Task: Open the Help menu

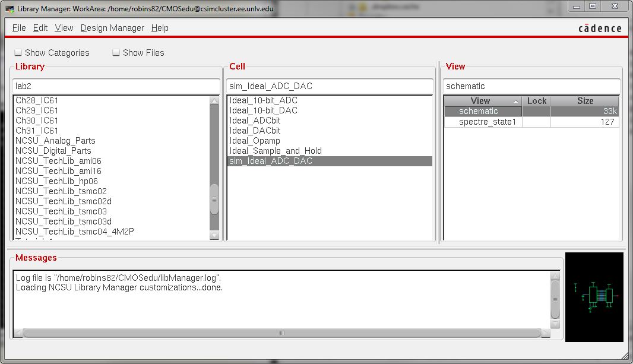Action: [159, 28]
